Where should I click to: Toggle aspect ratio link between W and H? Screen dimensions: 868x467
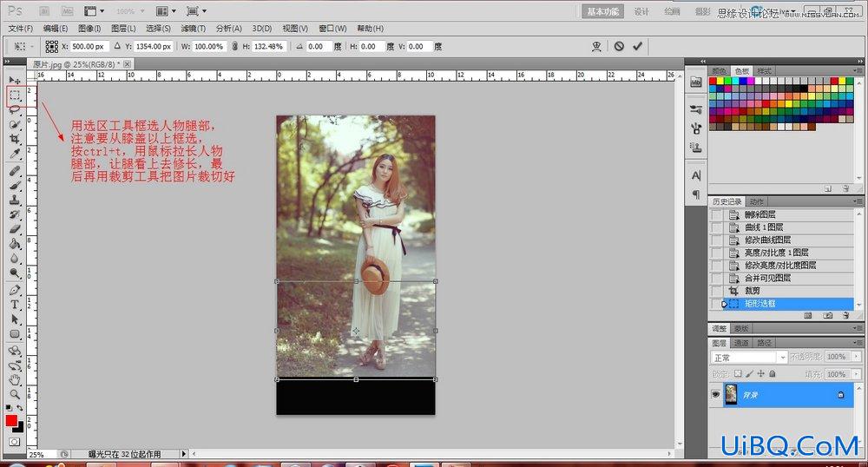coord(234,47)
